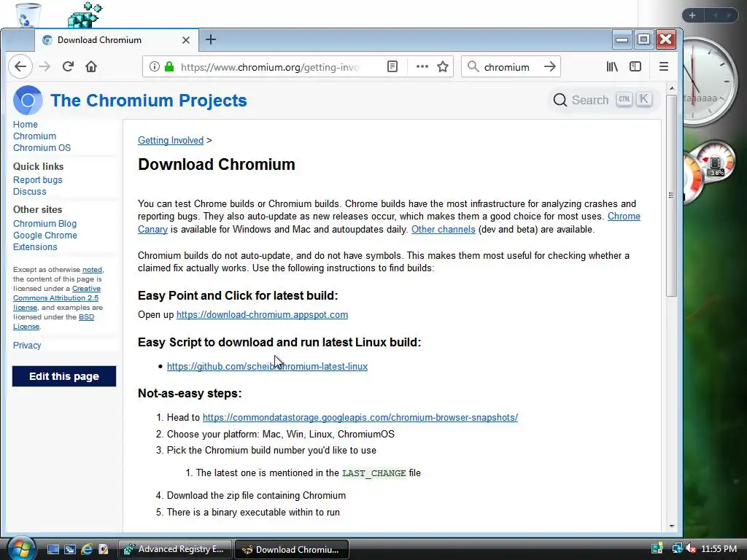747x560 pixels.
Task: Open the Extensions link
Action: 35,247
